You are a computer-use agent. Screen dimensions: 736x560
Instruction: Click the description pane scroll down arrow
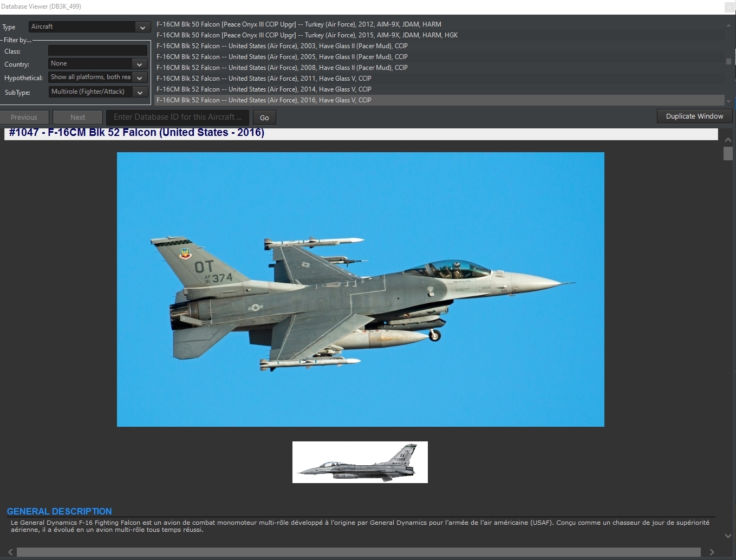pos(728,536)
